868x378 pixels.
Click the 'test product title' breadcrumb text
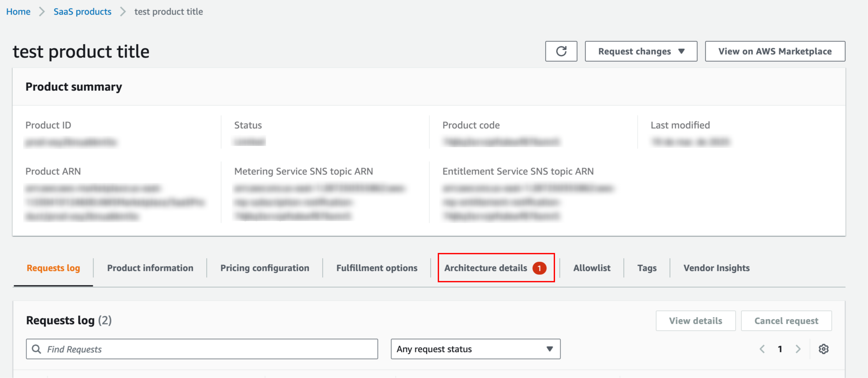[169, 12]
